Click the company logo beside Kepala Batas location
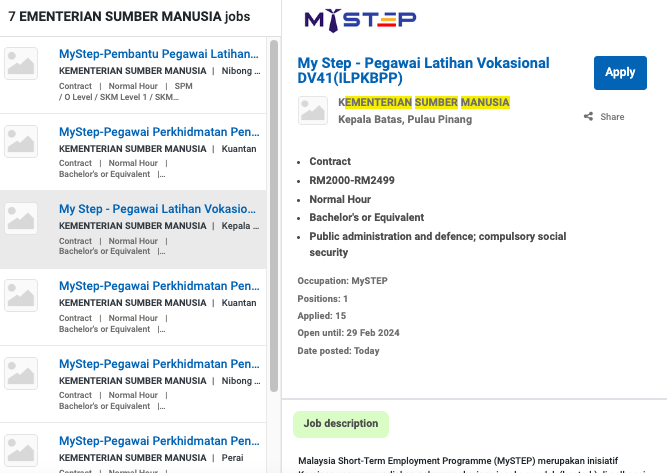This screenshot has width=667, height=473. pos(313,110)
